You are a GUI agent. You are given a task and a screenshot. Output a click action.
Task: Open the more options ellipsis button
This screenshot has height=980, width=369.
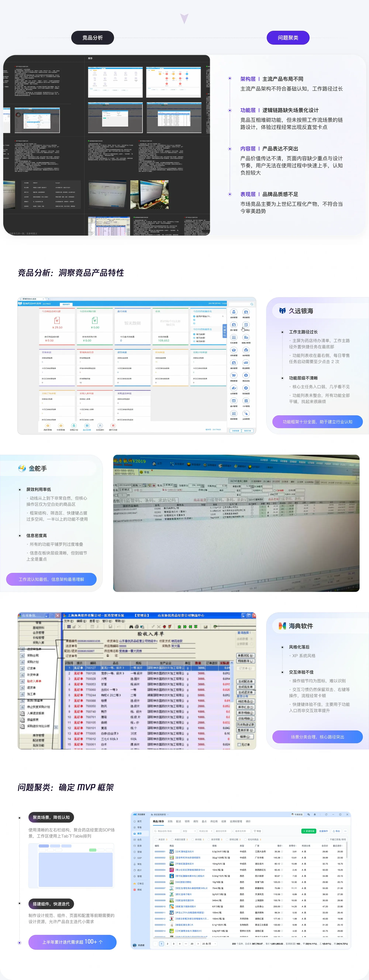345,831
